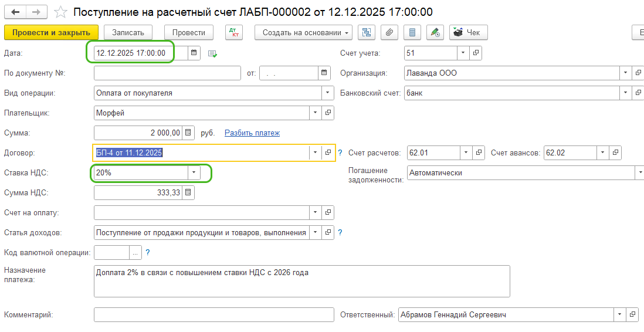Click the Дт/Кт postings icon
644x332 pixels.
click(x=234, y=33)
